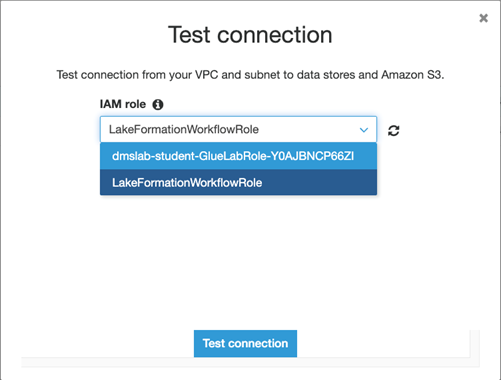Click the VPC and subnet description text

point(250,75)
